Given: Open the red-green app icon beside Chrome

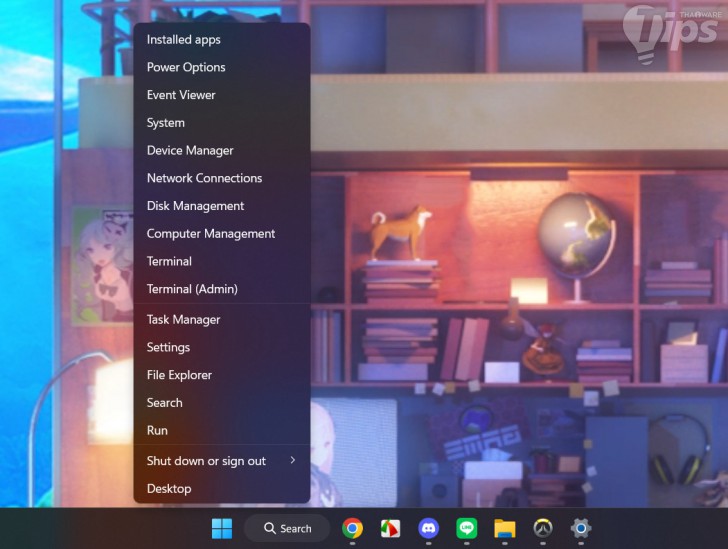Looking at the screenshot, I should (390, 529).
